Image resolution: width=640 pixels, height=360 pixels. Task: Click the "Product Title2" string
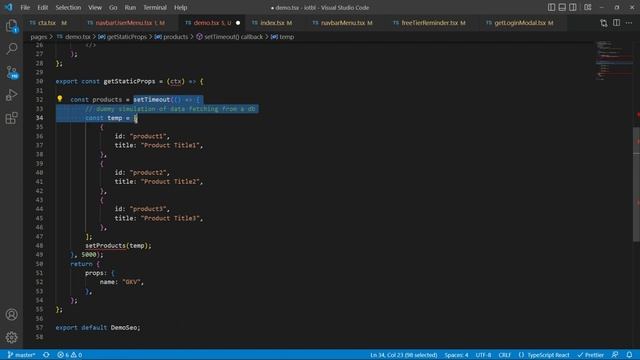170,182
